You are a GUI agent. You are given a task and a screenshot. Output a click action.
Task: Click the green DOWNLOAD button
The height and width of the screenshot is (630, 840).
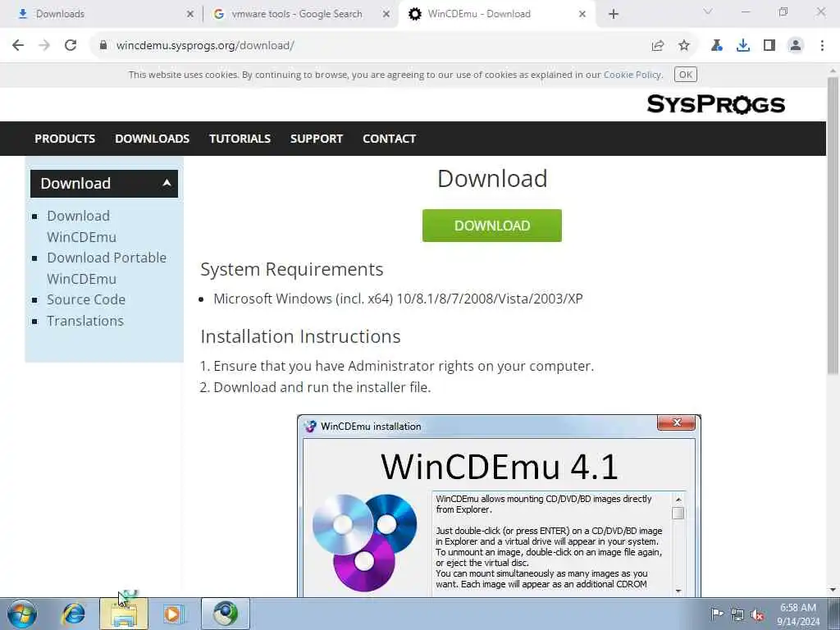pos(492,226)
